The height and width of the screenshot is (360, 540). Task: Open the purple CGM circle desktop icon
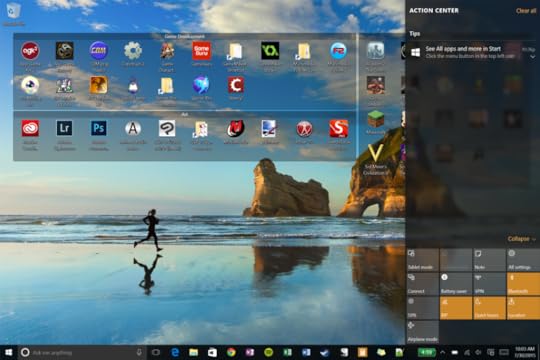coord(98,51)
